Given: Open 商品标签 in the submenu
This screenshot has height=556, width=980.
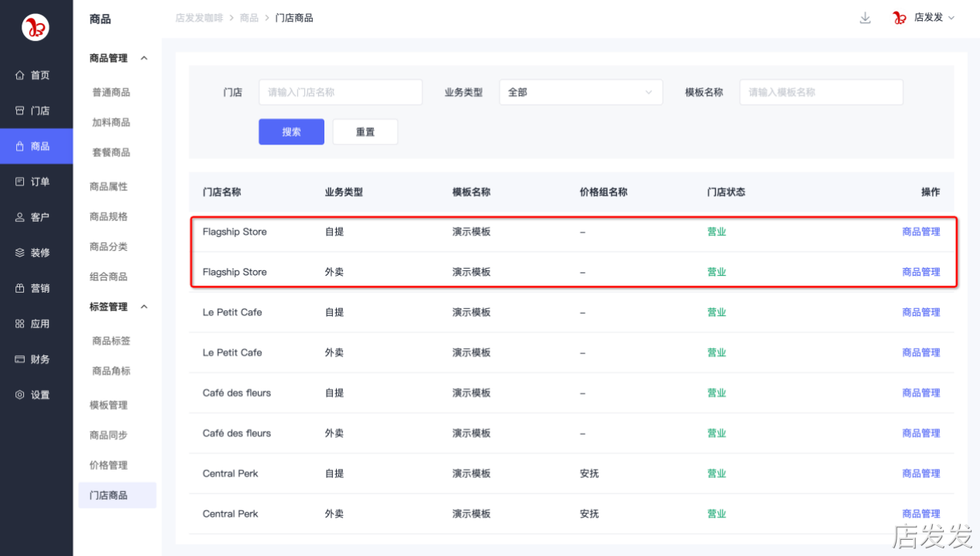Looking at the screenshot, I should [111, 341].
